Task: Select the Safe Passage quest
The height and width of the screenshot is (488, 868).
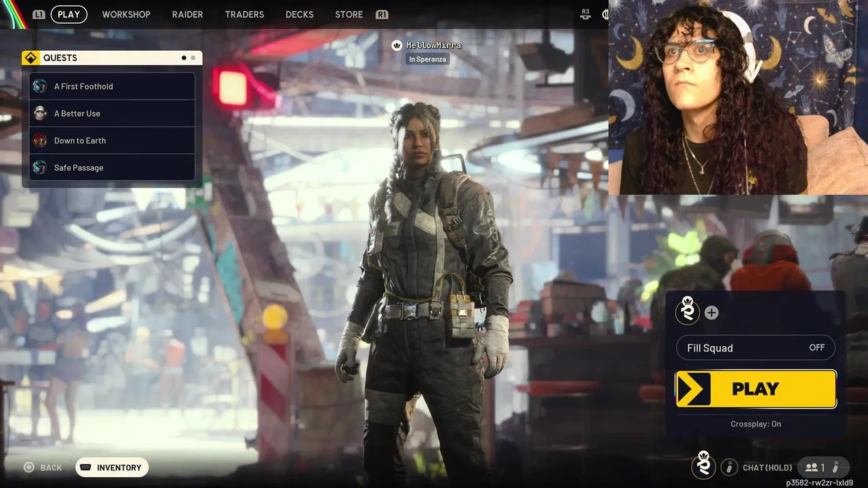Action: click(112, 167)
